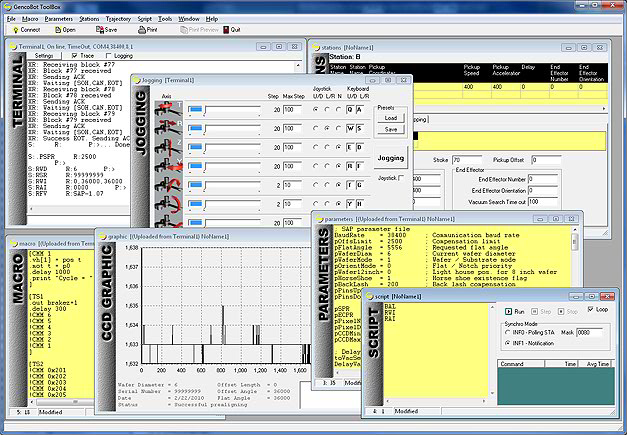The image size is (627, 435).
Task: Enable the Logging checkbox in Terminal
Action: [x=108, y=56]
